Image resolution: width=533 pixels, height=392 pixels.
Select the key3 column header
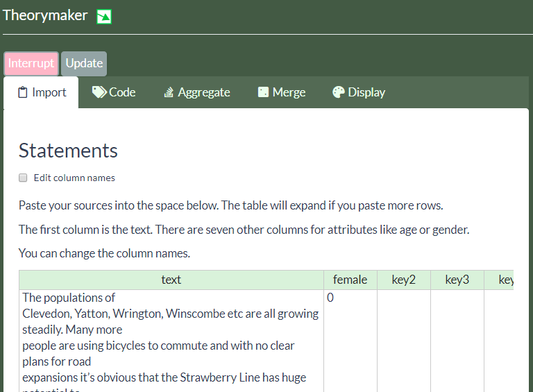tap(457, 280)
